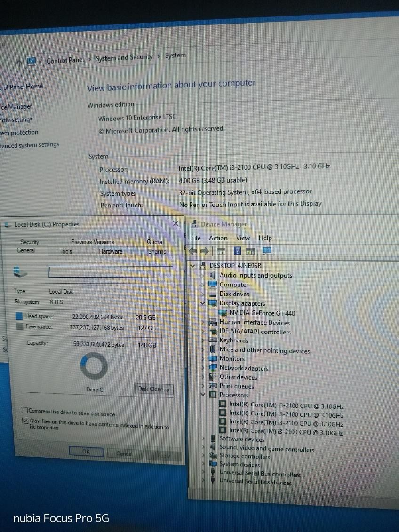Click the Human Interface Devices icon

click(x=213, y=322)
